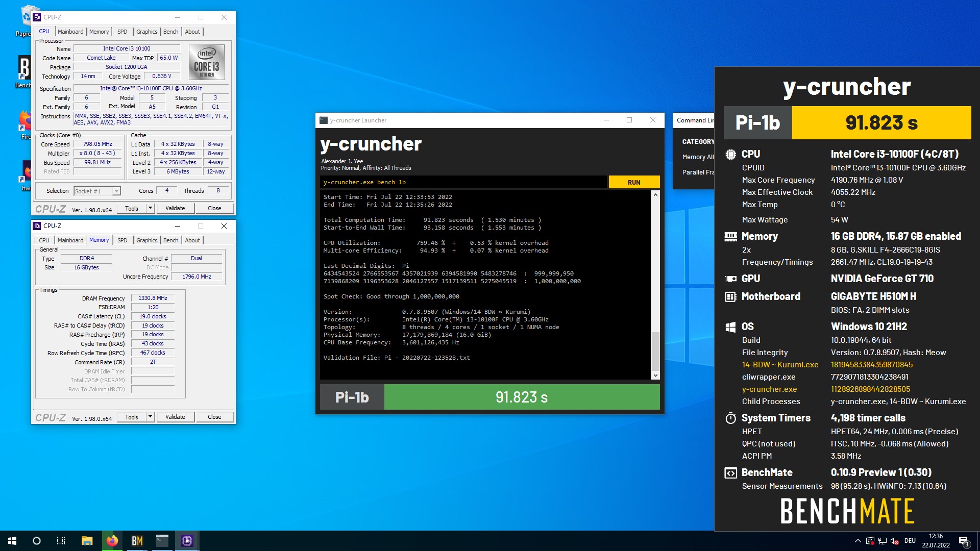Click the GPU card icon in BenchMate panel
The width and height of the screenshot is (980, 551).
(x=730, y=279)
